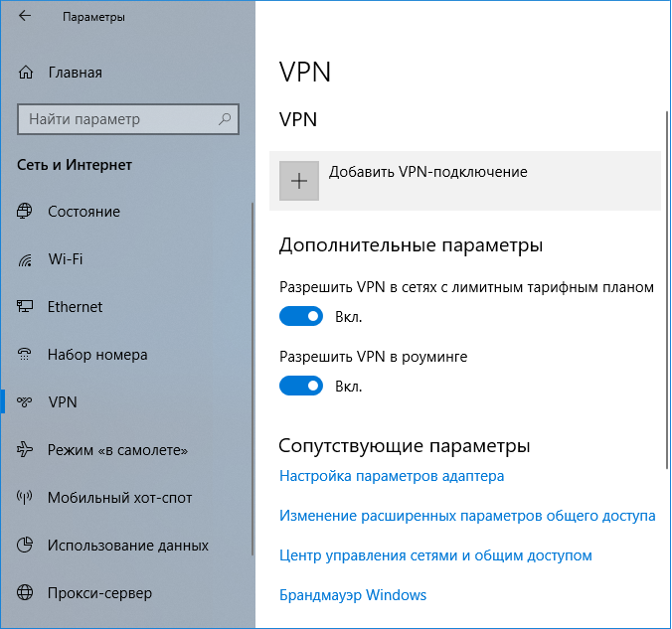The image size is (672, 629).
Task: Click the airplane mode icon
Action: tap(26, 450)
